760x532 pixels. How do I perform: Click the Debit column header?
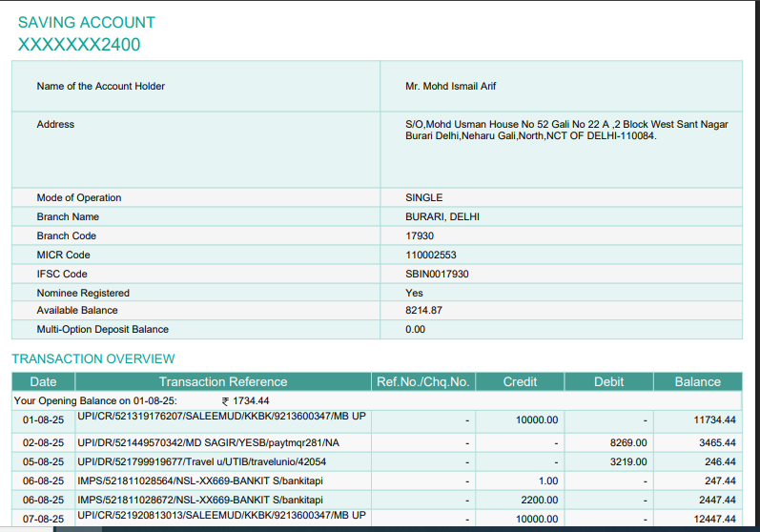tap(609, 382)
